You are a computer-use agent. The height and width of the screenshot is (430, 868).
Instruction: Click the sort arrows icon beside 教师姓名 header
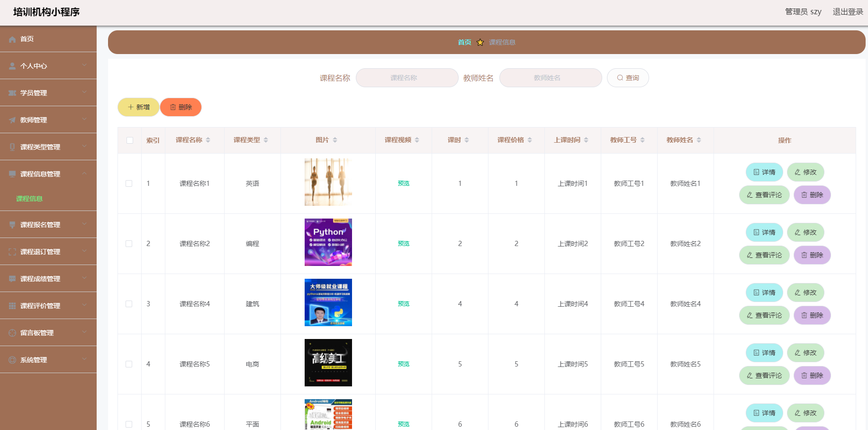pos(699,140)
